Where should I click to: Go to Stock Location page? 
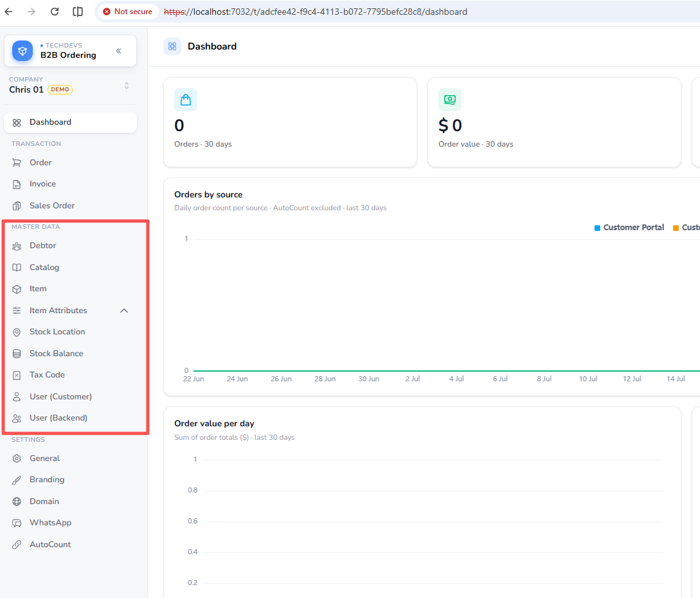point(71,332)
